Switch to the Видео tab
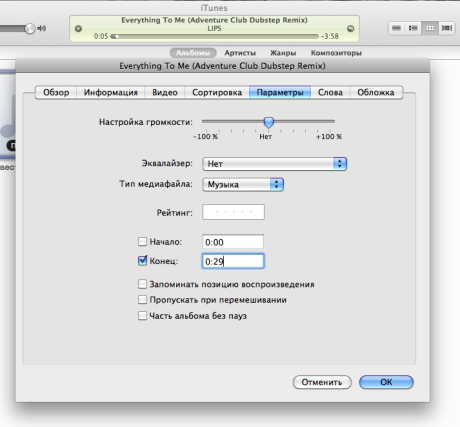Viewport: 460px width, 427px height. click(165, 92)
